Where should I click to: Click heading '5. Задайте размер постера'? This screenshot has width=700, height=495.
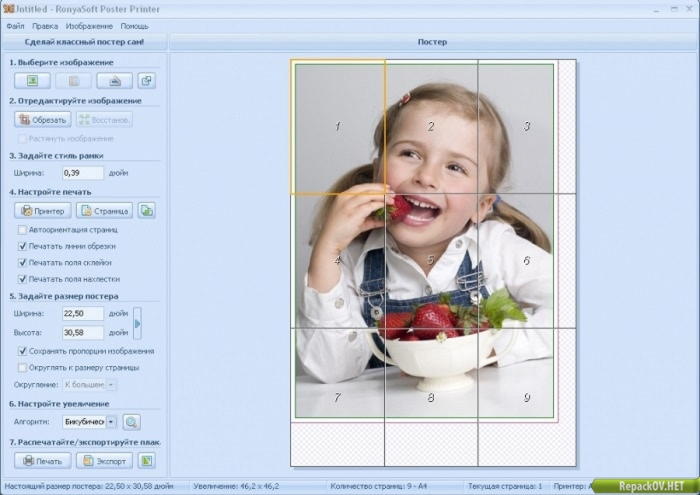pos(64,296)
